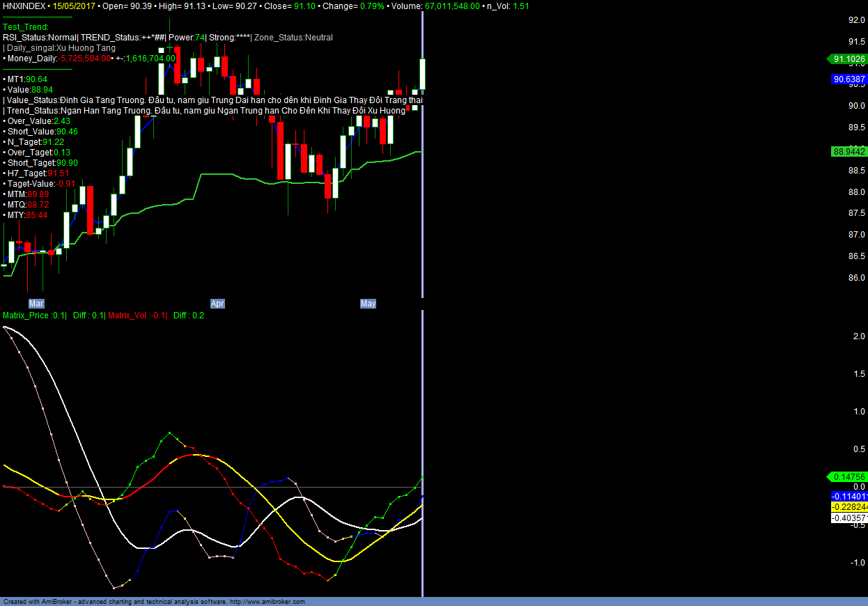Click the red Matrix_Vol label
Screen dimensions: 868x606
pos(137,316)
